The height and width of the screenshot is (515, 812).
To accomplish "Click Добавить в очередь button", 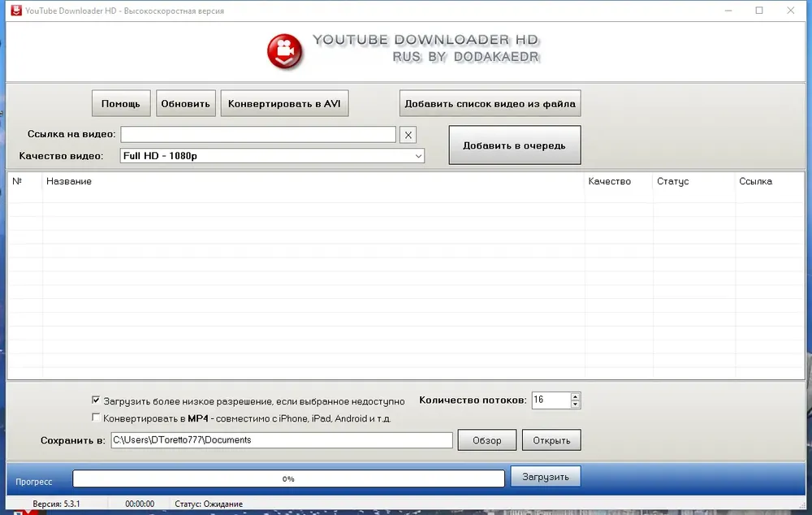I will (x=514, y=145).
